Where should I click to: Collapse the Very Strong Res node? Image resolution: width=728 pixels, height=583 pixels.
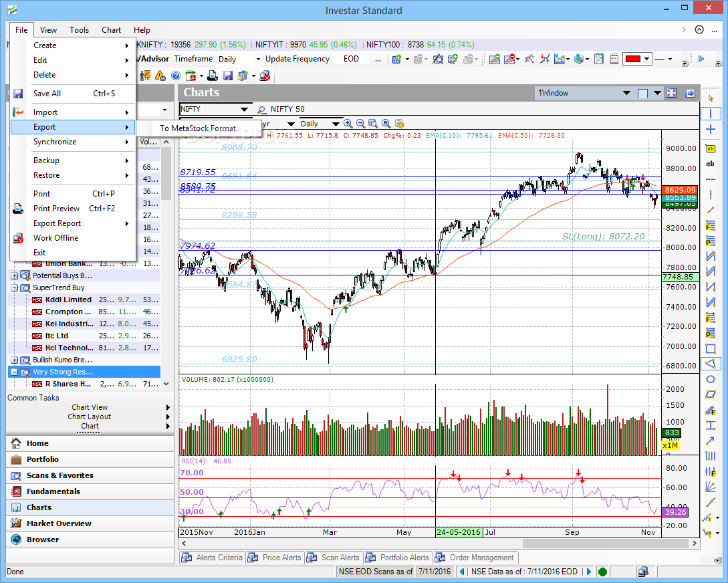(14, 372)
